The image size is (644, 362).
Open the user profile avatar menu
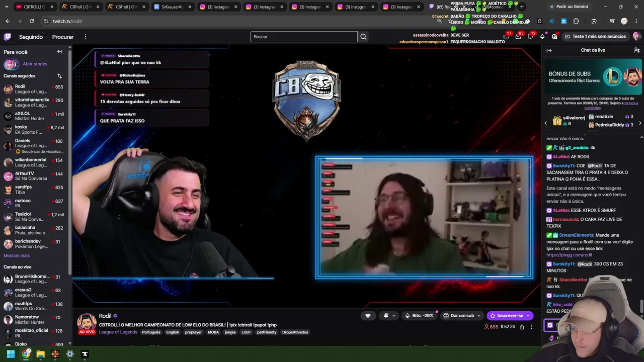pyautogui.click(x=637, y=36)
